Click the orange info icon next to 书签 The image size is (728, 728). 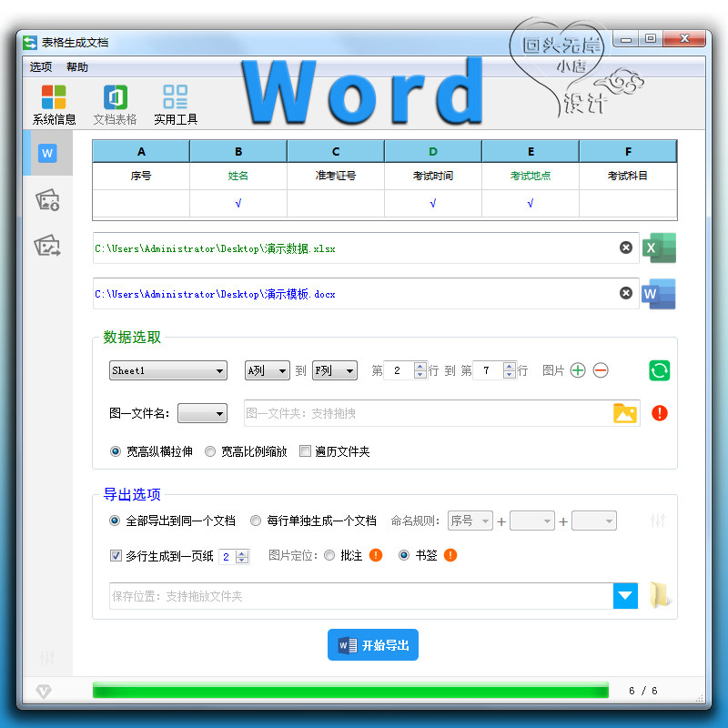coord(450,555)
